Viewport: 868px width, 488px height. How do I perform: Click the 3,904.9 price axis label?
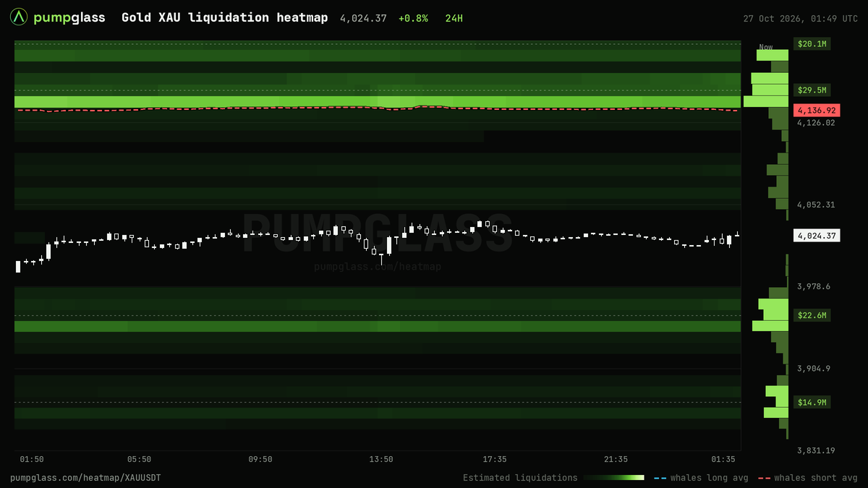point(814,369)
